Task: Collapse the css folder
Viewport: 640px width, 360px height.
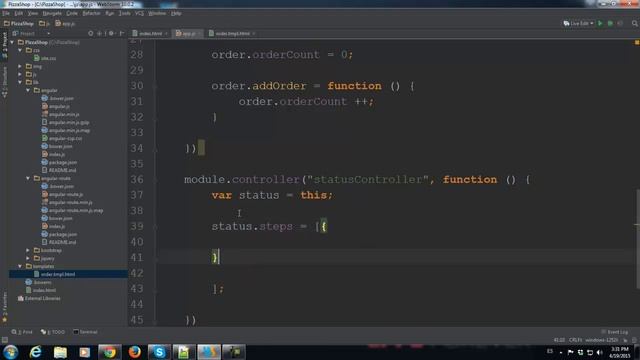Action: pyautogui.click(x=20, y=50)
